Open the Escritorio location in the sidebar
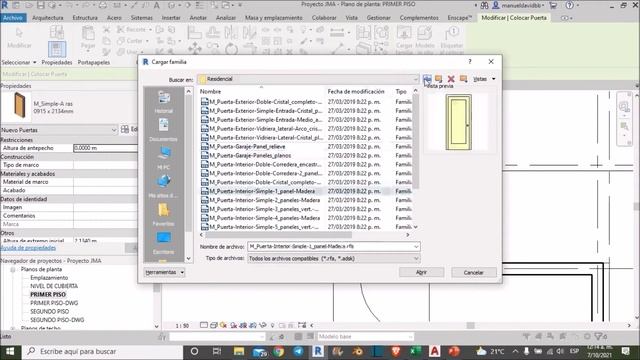Screen dimensions: 640x360 pyautogui.click(x=164, y=243)
